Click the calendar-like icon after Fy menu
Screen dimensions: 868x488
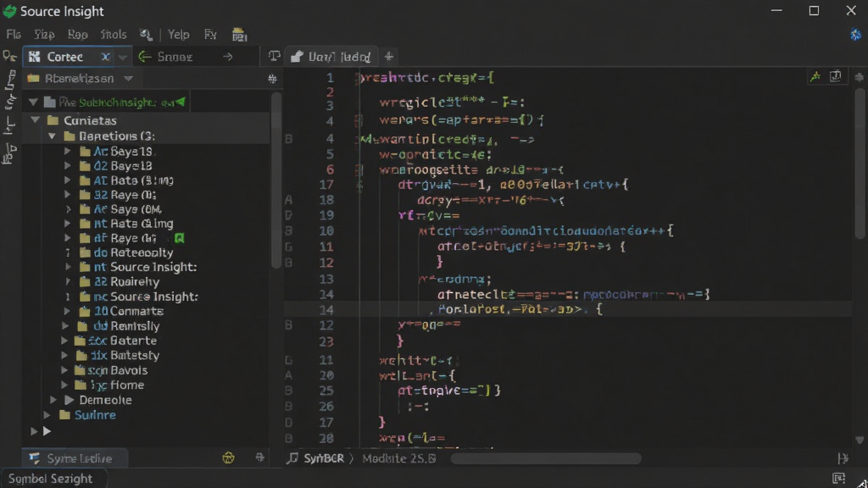[x=239, y=35]
